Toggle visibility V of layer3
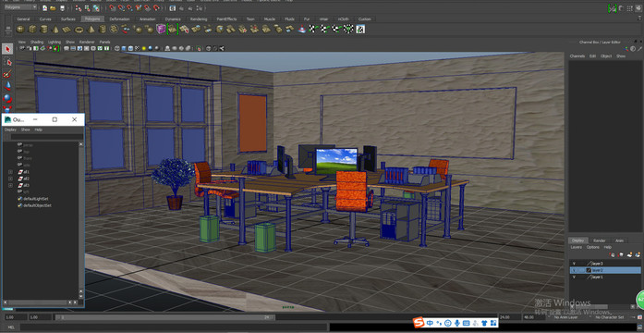 (x=574, y=263)
